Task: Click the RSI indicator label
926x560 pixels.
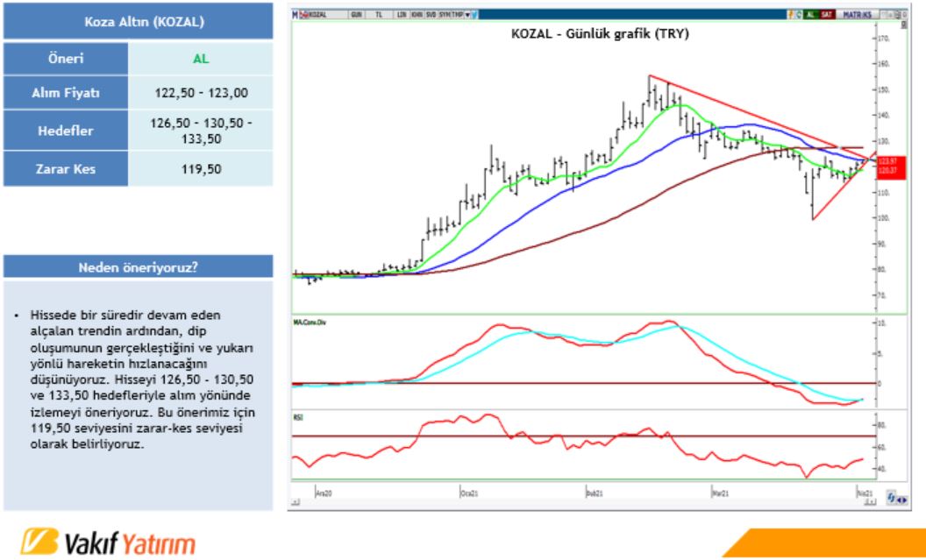Action: (297, 418)
